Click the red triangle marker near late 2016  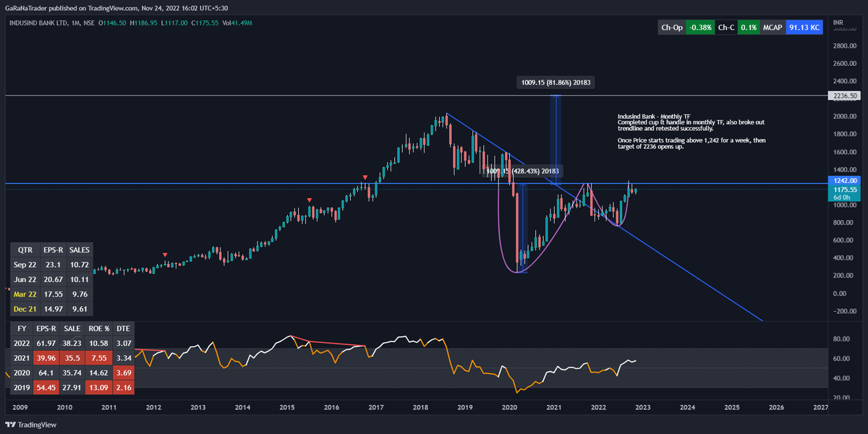(365, 177)
